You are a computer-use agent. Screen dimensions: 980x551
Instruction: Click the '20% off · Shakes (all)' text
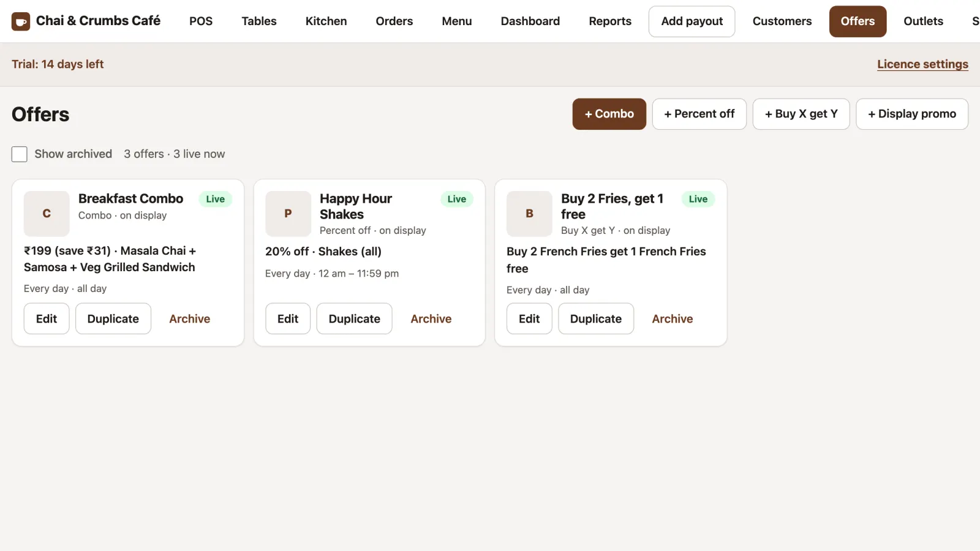coord(323,252)
